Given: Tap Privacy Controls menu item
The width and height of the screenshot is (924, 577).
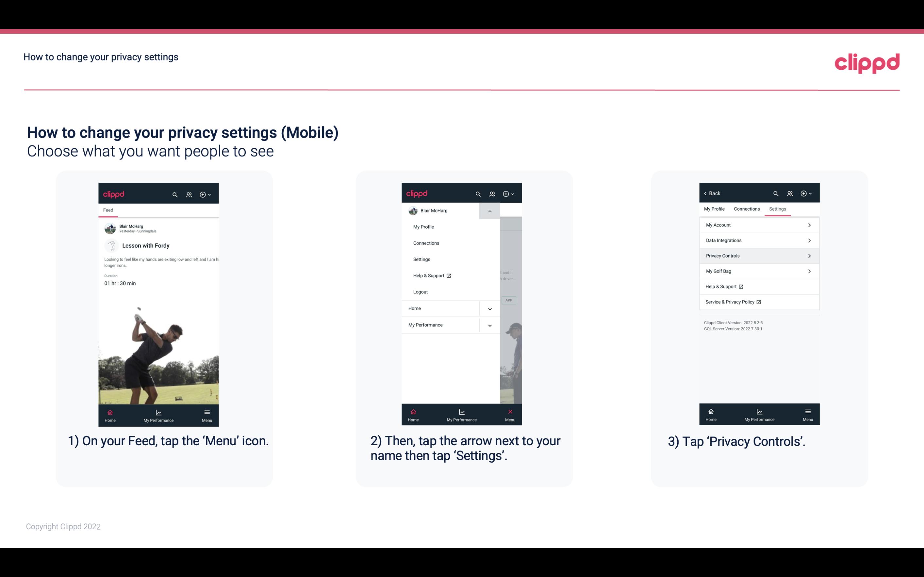Looking at the screenshot, I should click(758, 255).
